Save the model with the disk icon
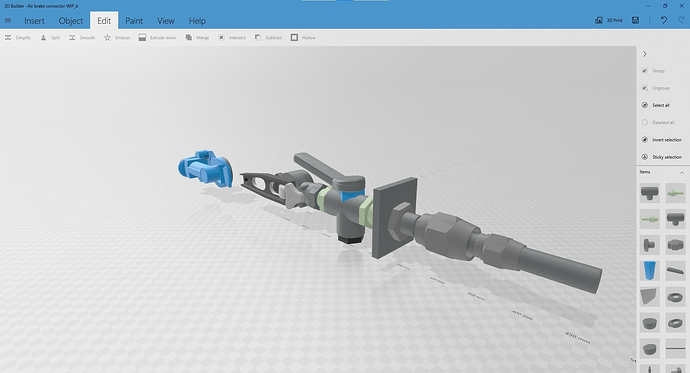The width and height of the screenshot is (690, 373). click(x=635, y=20)
